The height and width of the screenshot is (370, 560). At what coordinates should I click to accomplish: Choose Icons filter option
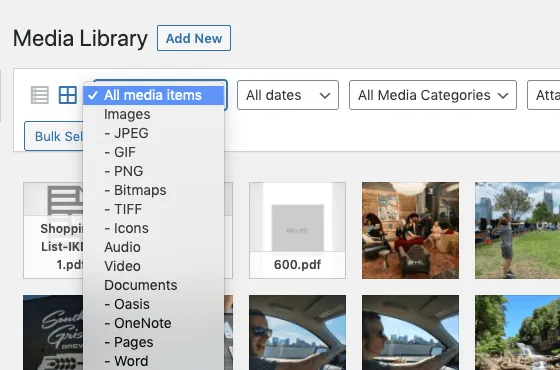[x=154, y=228]
